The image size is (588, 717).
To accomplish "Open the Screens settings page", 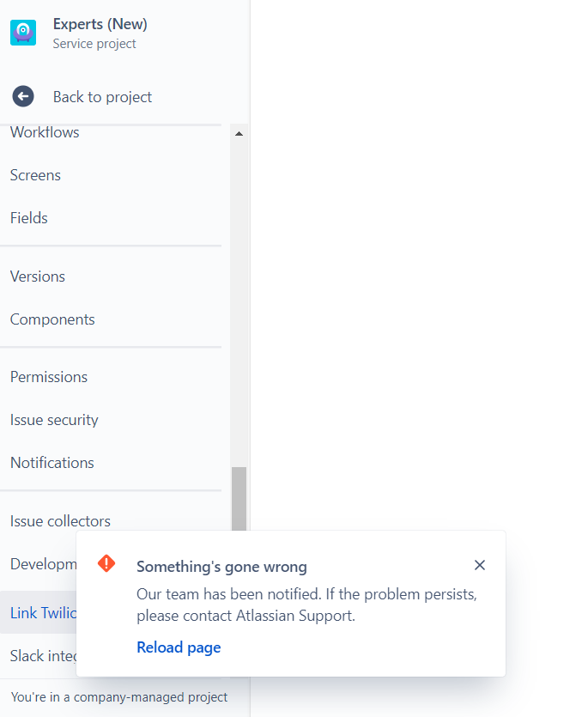I will [35, 175].
